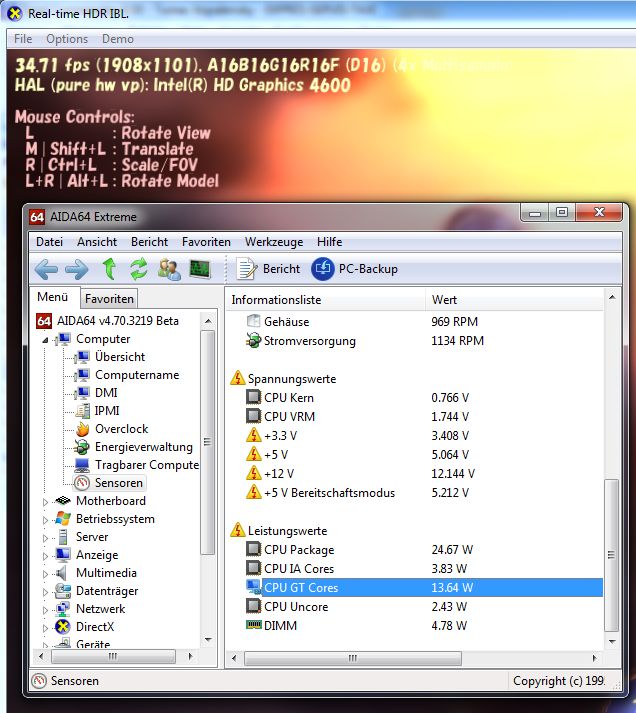Click the tree pane scroll down arrow

[208, 640]
